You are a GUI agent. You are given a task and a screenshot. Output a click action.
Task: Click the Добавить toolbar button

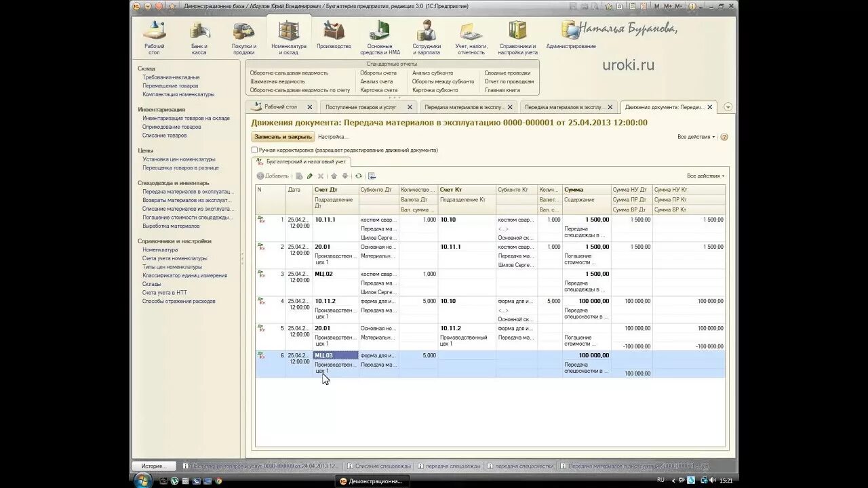pyautogui.click(x=273, y=176)
